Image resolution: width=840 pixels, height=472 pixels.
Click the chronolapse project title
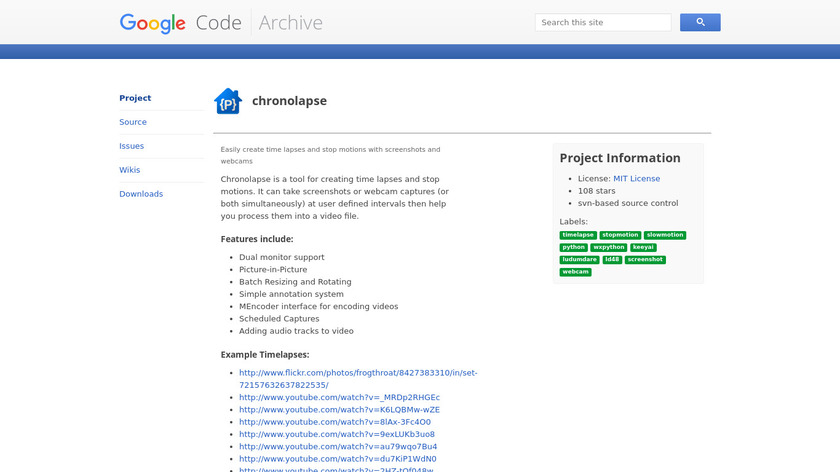(x=289, y=101)
